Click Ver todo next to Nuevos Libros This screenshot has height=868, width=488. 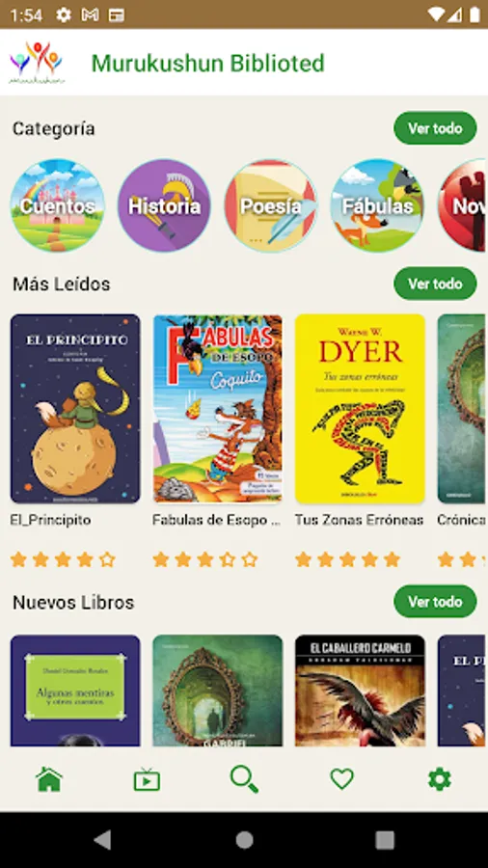point(435,601)
